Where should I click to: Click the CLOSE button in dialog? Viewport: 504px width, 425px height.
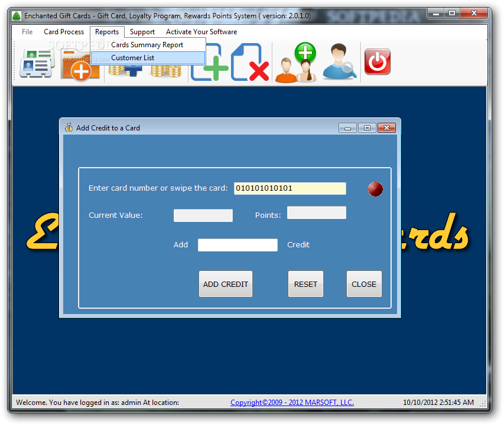(x=364, y=284)
